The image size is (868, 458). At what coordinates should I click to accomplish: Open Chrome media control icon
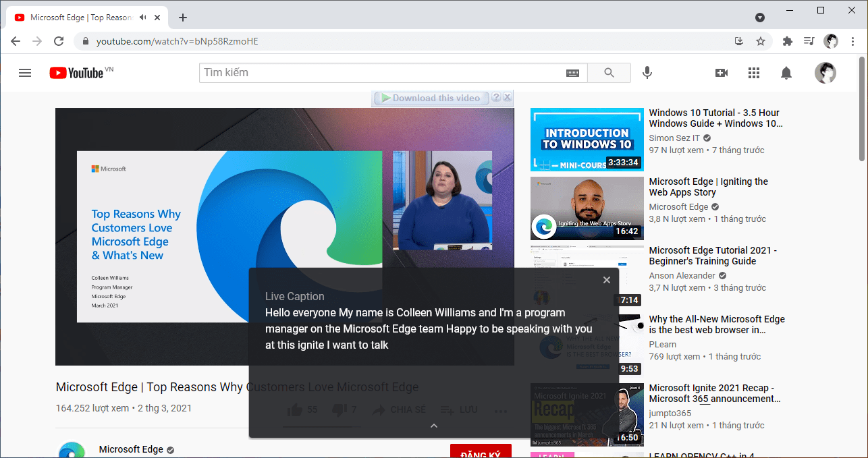tap(809, 41)
